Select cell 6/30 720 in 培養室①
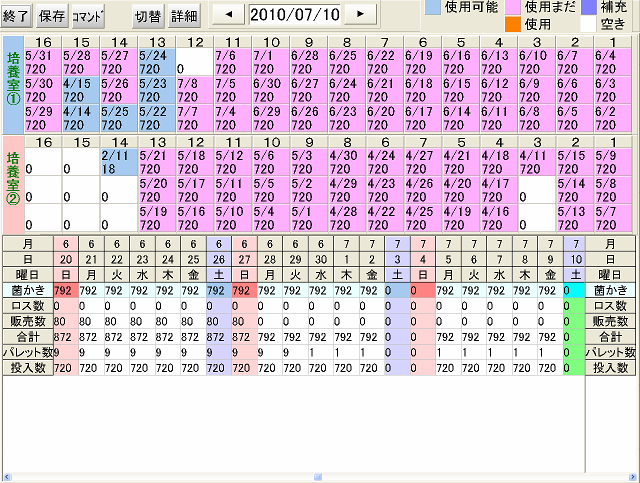The height and width of the screenshot is (483, 640). click(x=271, y=90)
